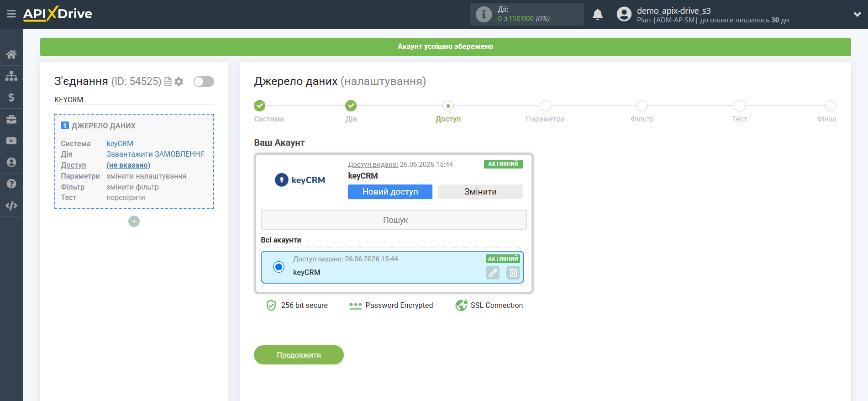
Task: Click the keyCRM system link
Action: pos(120,143)
